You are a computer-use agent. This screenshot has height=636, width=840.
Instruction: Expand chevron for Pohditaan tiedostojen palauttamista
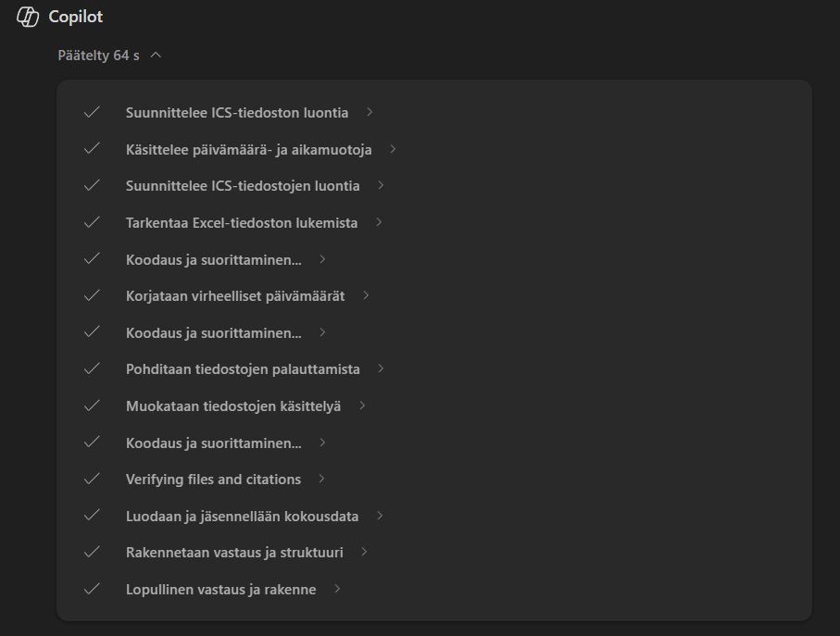click(x=381, y=368)
